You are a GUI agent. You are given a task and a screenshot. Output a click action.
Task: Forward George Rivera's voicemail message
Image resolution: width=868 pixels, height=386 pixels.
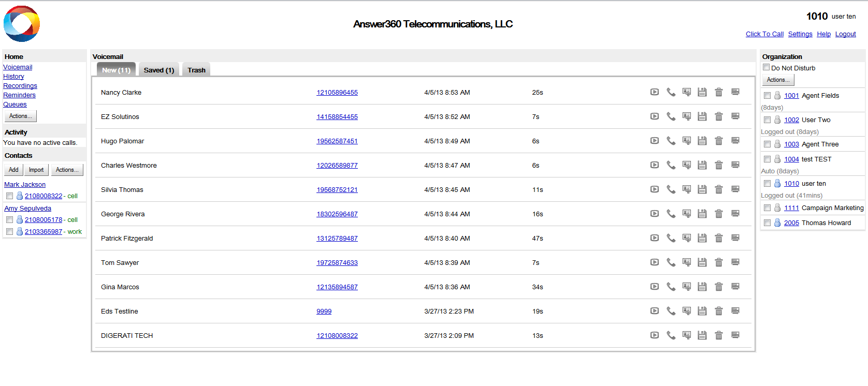click(x=735, y=214)
